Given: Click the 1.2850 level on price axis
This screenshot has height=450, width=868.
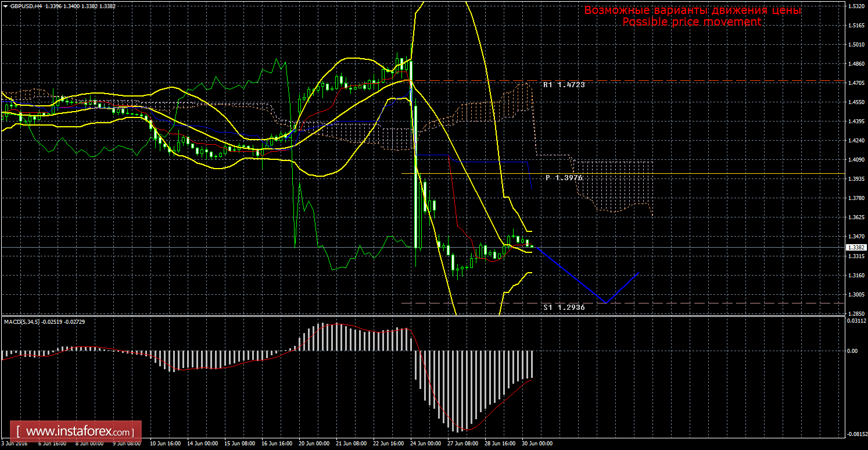Looking at the screenshot, I should pos(856,313).
